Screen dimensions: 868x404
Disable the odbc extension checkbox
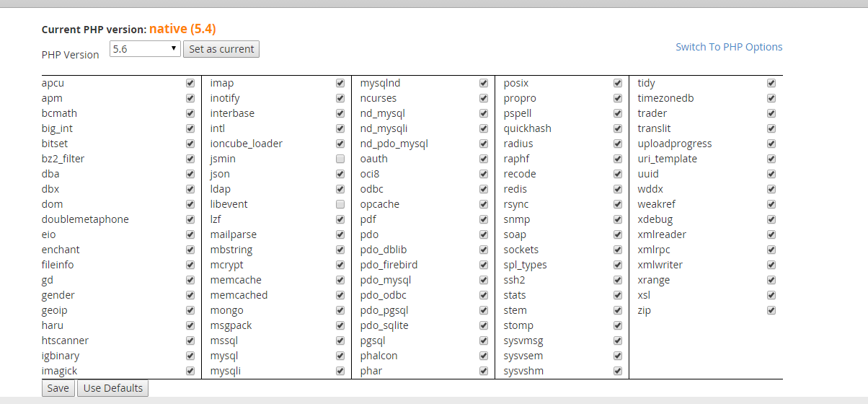pos(484,189)
